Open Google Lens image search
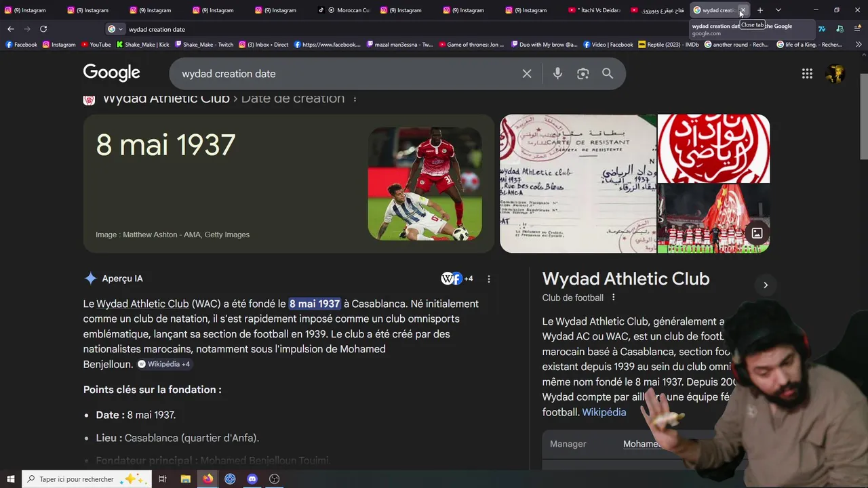 pyautogui.click(x=583, y=74)
